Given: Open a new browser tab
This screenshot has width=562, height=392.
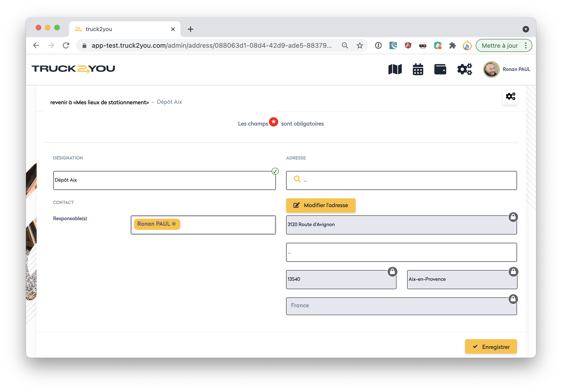Looking at the screenshot, I should click(190, 29).
